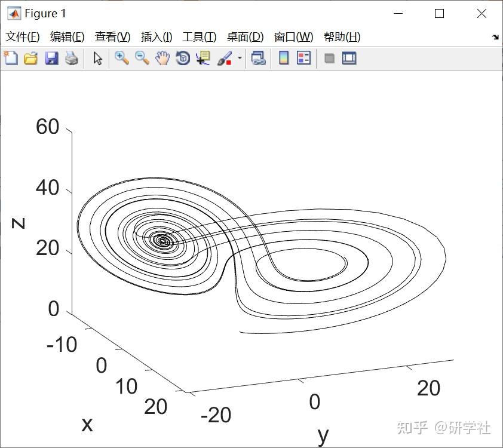
Task: Create a new figure with the New toolbar icon
Action: pos(11,58)
